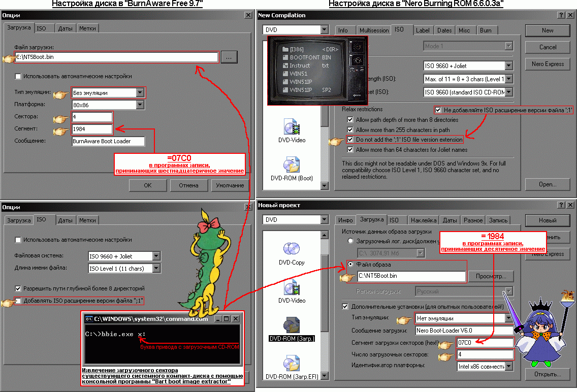Select the DVD-ROM (Boot) compilation icon
577x392 pixels.
coord(292,165)
